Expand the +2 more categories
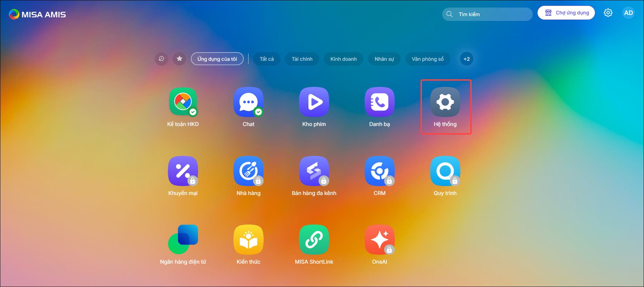The height and width of the screenshot is (287, 644). click(467, 59)
